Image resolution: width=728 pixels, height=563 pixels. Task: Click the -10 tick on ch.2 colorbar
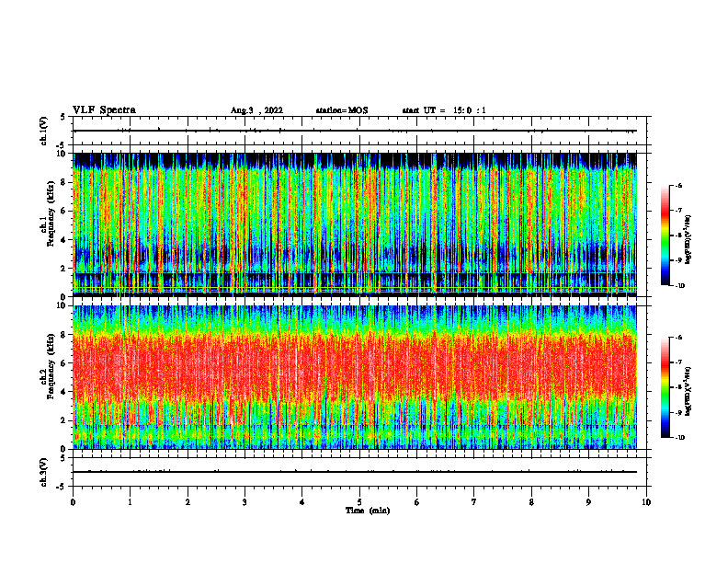click(x=680, y=437)
